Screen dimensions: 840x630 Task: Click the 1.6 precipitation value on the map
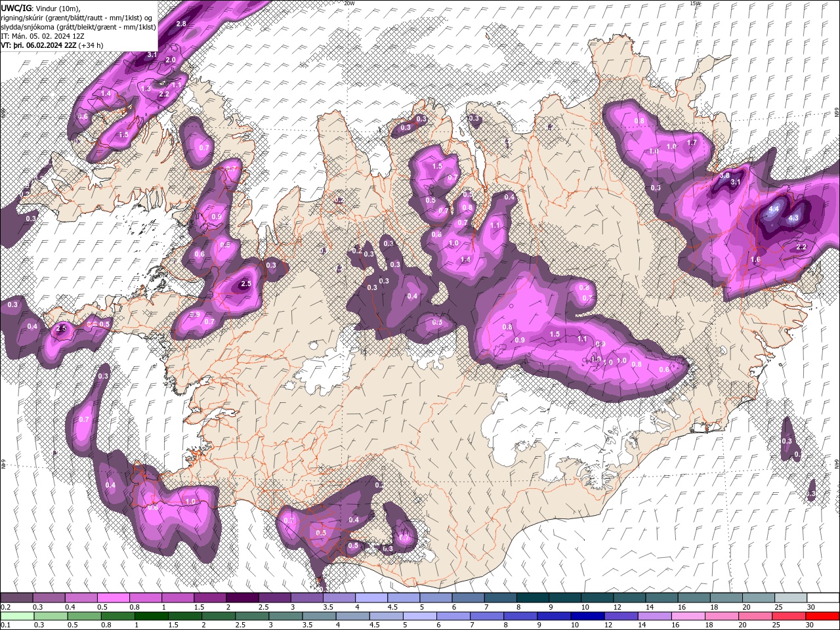click(x=755, y=260)
